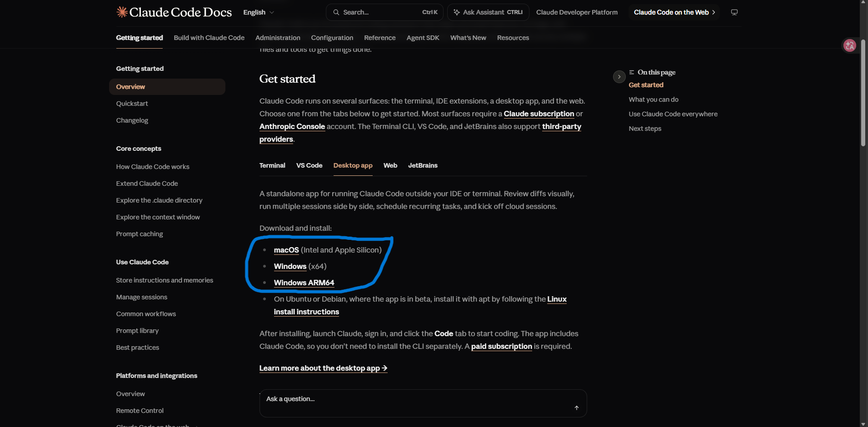Open the Search docs field

point(385,12)
